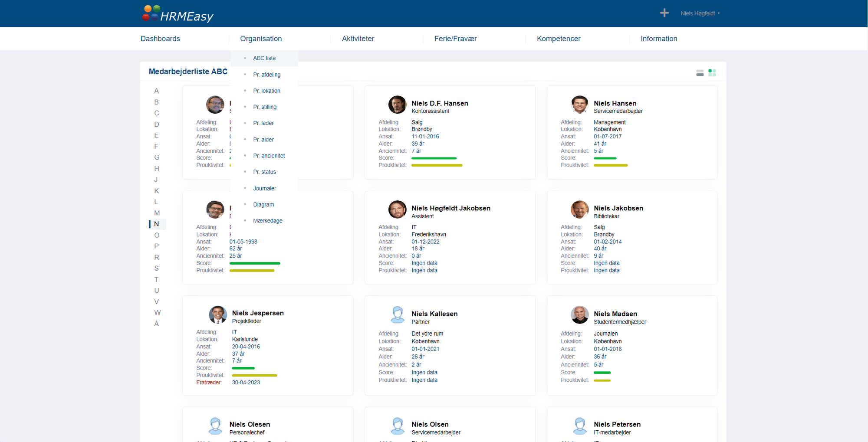This screenshot has width=868, height=442.
Task: Open the Niels Petersen name link
Action: (617, 425)
